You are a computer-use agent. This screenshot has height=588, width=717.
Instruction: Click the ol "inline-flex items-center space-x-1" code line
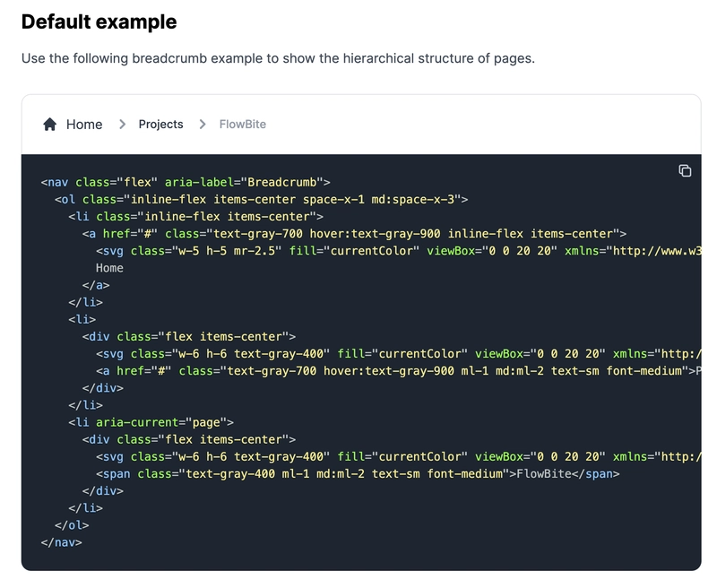261,199
